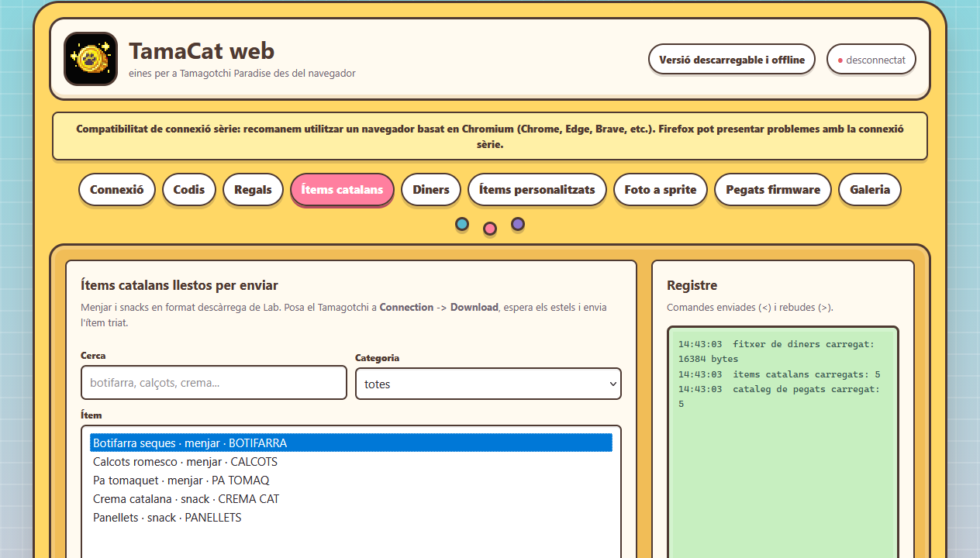
Task: Switch to the Foto a sprite tab
Action: 661,190
